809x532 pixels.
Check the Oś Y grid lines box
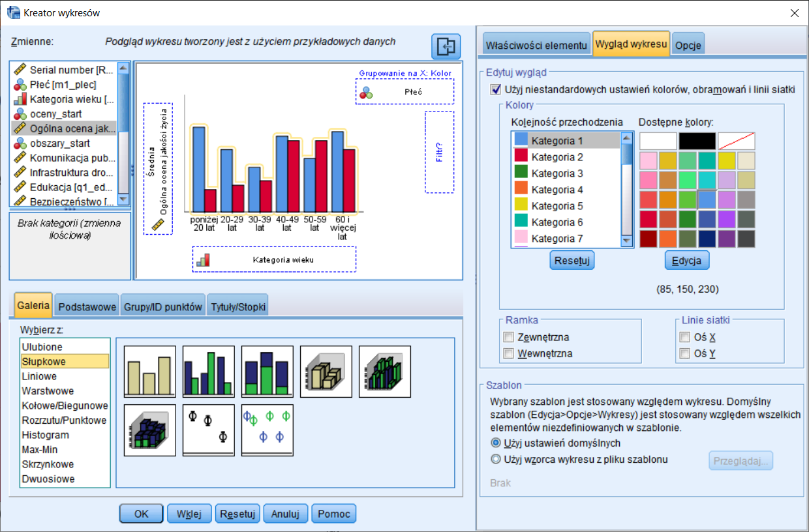coord(684,353)
